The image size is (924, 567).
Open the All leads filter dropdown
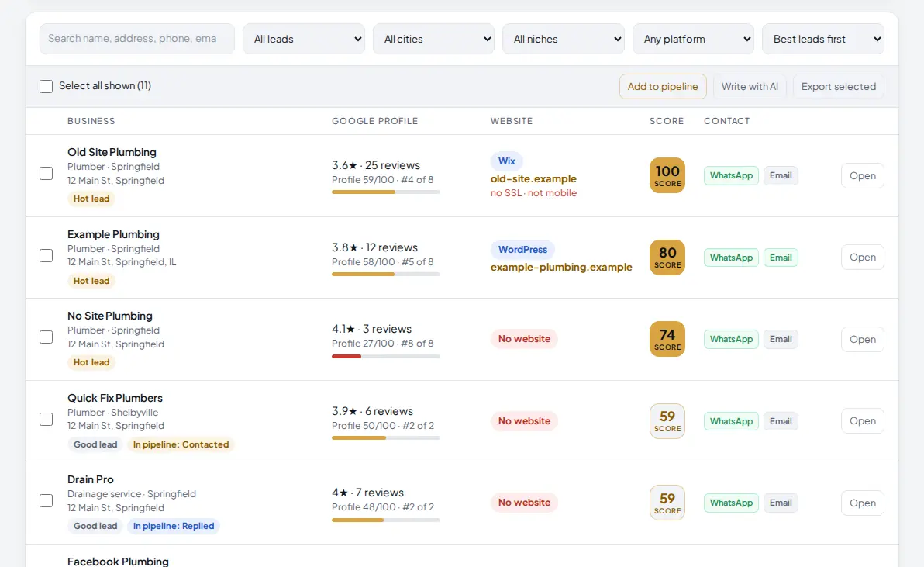pyautogui.click(x=304, y=39)
